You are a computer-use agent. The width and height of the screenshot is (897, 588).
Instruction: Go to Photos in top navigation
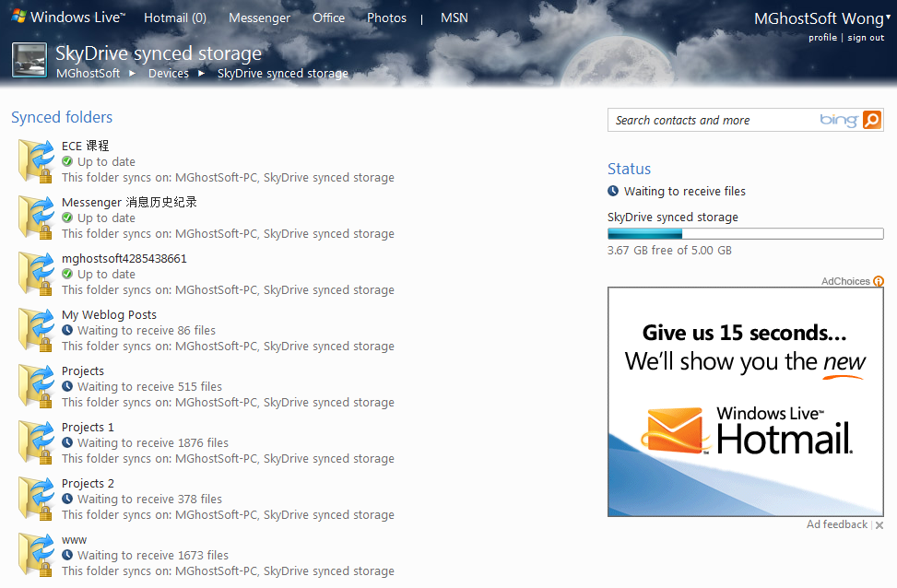[x=386, y=18]
